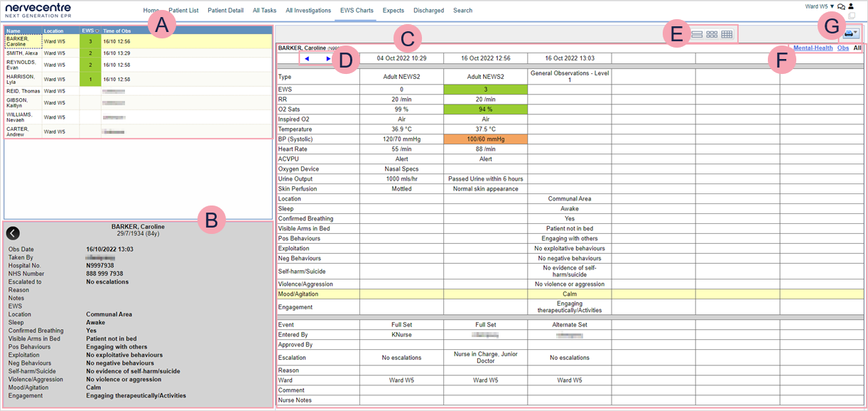This screenshot has width=868, height=411.
Task: Switch to two-row layout view icon
Action: click(x=697, y=34)
